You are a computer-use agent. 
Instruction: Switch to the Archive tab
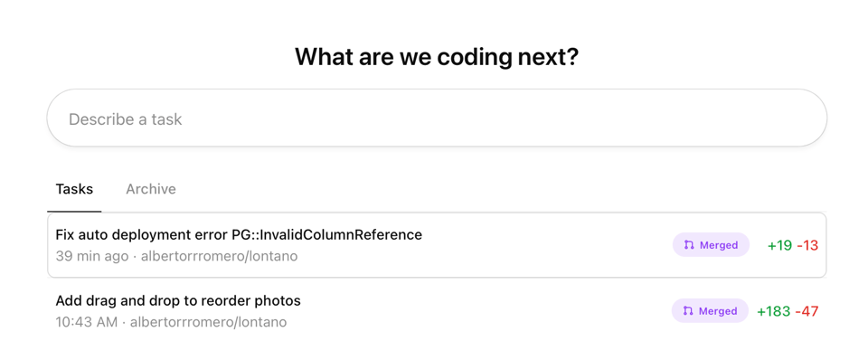pyautogui.click(x=151, y=189)
